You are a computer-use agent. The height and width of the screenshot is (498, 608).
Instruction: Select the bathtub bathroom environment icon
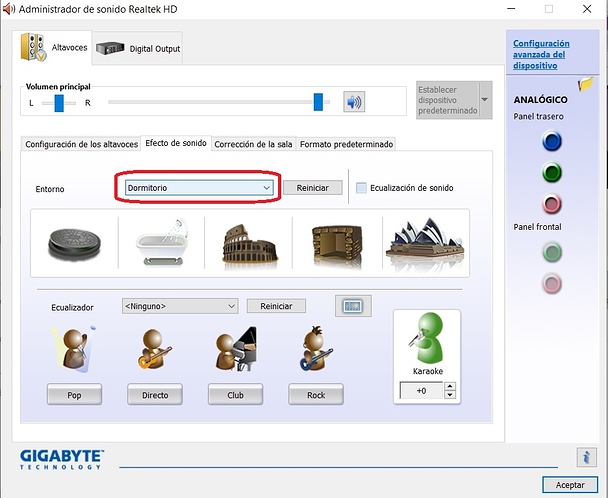[162, 243]
